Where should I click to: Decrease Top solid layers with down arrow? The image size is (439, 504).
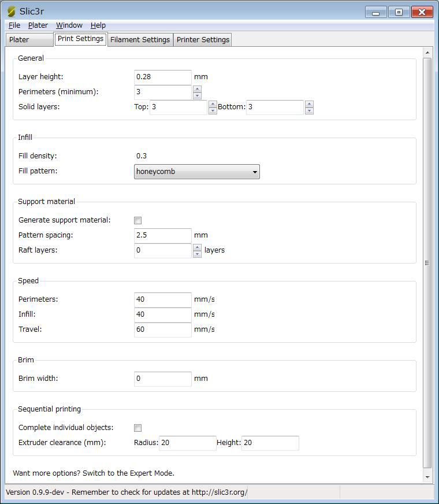213,110
